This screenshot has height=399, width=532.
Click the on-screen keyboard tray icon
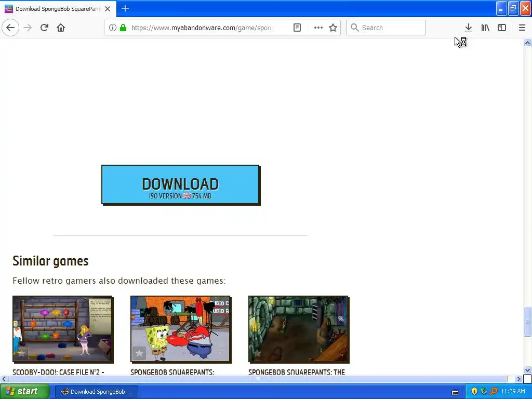coord(455,392)
